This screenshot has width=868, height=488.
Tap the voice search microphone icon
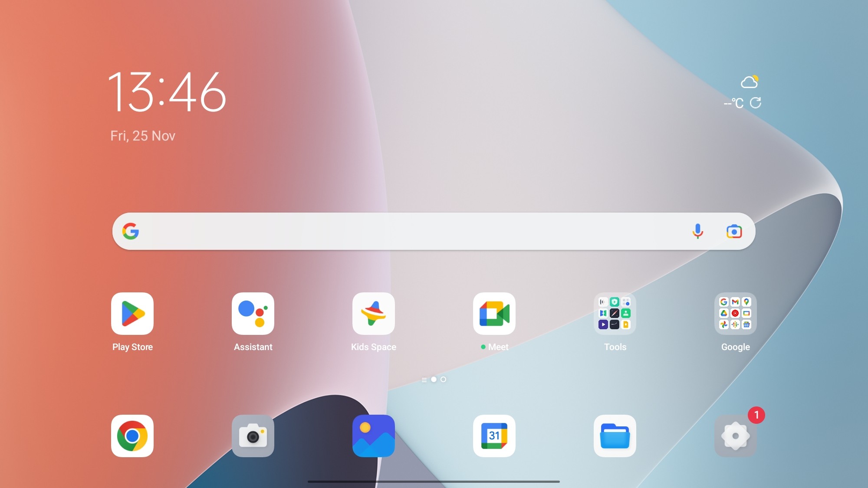697,231
